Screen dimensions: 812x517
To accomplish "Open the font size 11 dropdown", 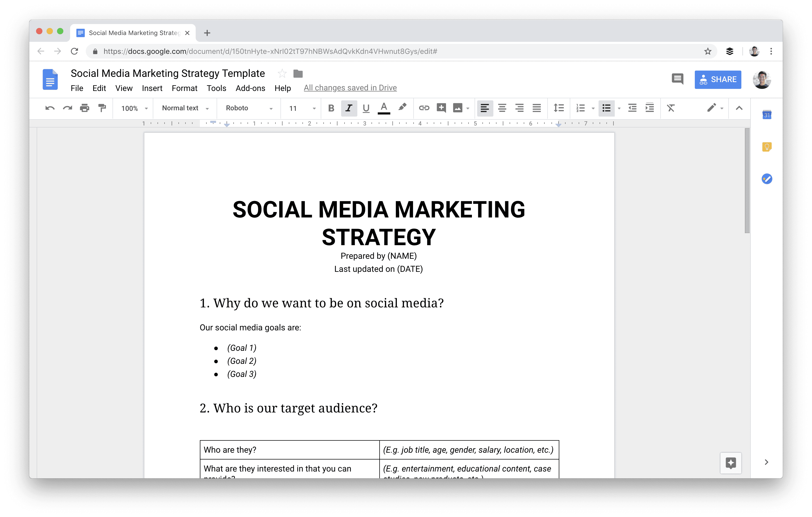I will (x=302, y=108).
